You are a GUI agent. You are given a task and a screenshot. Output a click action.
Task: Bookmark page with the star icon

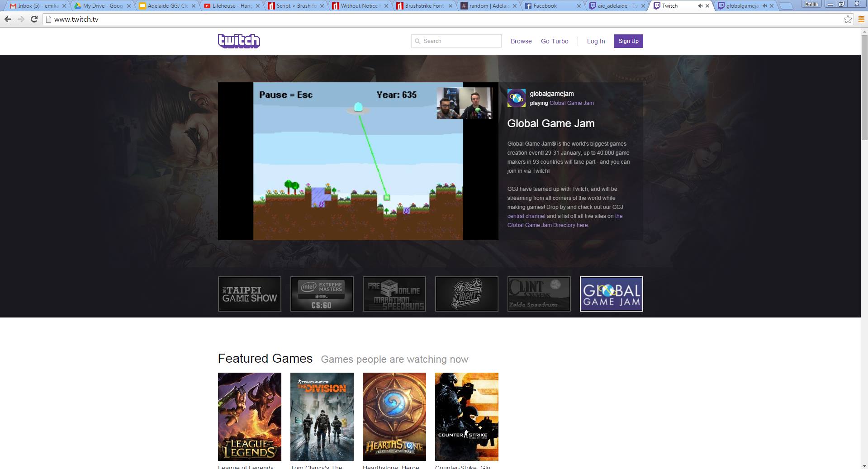848,19
